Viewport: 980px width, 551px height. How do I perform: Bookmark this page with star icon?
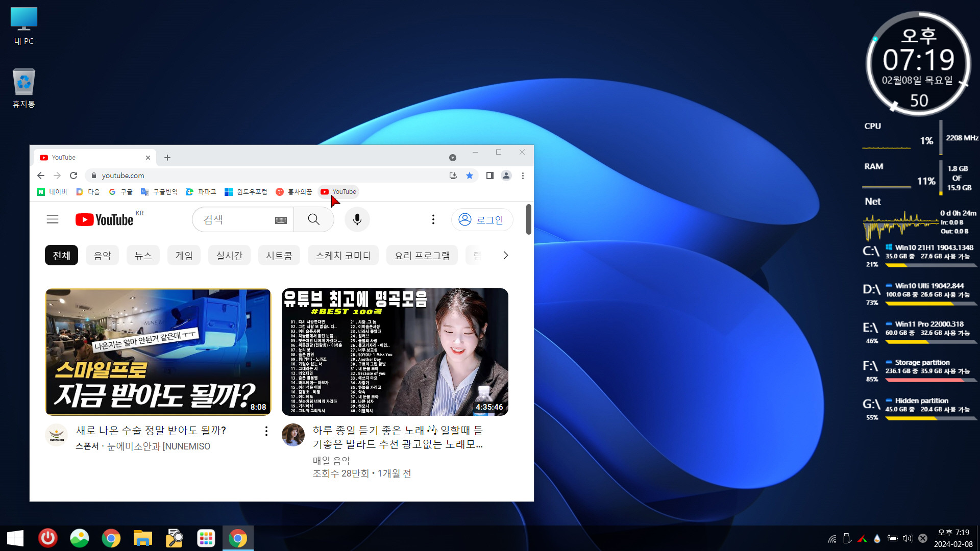click(470, 176)
